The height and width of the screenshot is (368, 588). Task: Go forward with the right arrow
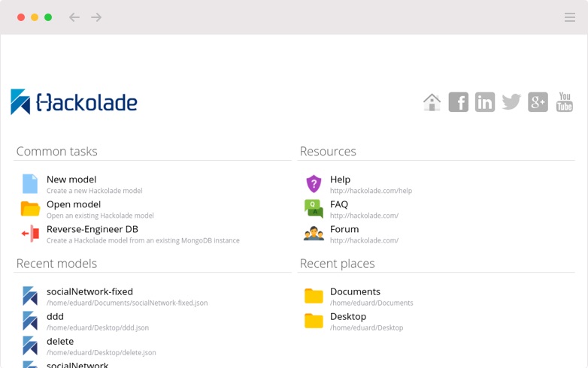click(96, 17)
